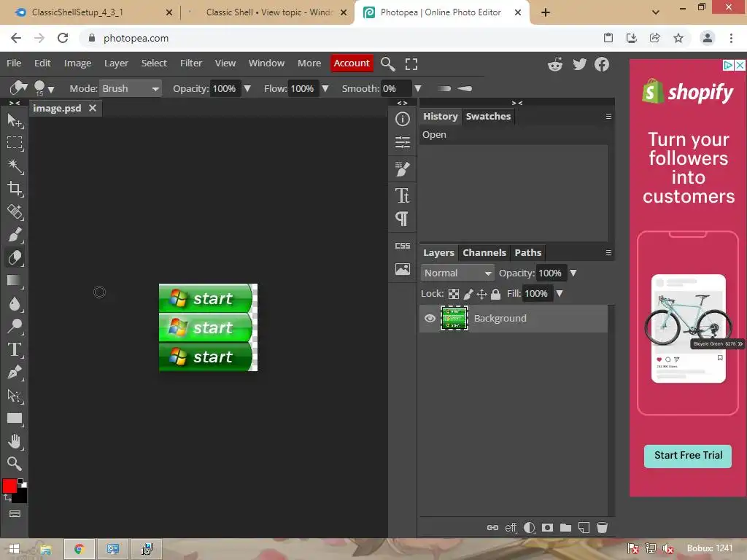Expand the layer Opacity arrow
The height and width of the screenshot is (560, 747).
573,273
